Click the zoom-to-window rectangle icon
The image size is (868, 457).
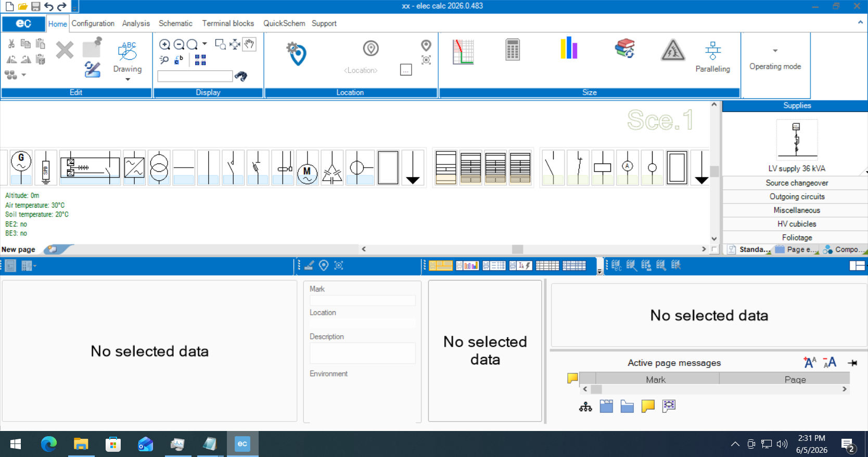click(221, 44)
